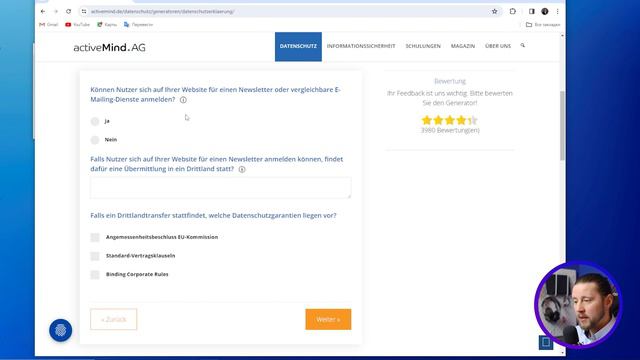Click the site search magnifier icon
The width and height of the screenshot is (640, 360).
point(522,45)
